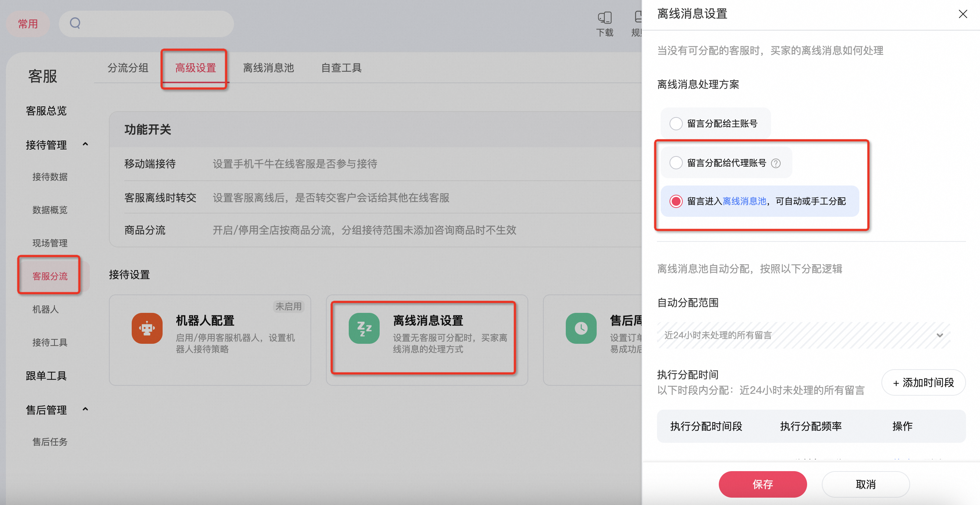Open 跟单工具 in the sidebar
The width and height of the screenshot is (980, 505).
(46, 375)
